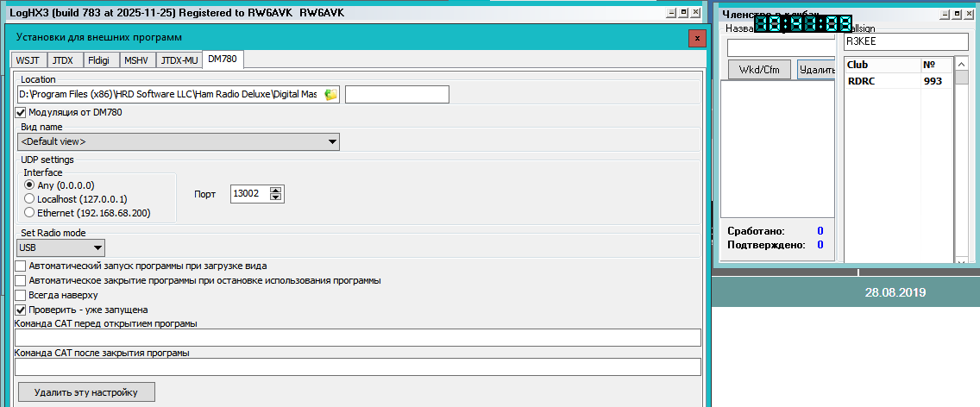The width and height of the screenshot is (980, 407).
Task: Uncheck 'Проверить - уже запущена' checkbox
Action: pos(21,310)
